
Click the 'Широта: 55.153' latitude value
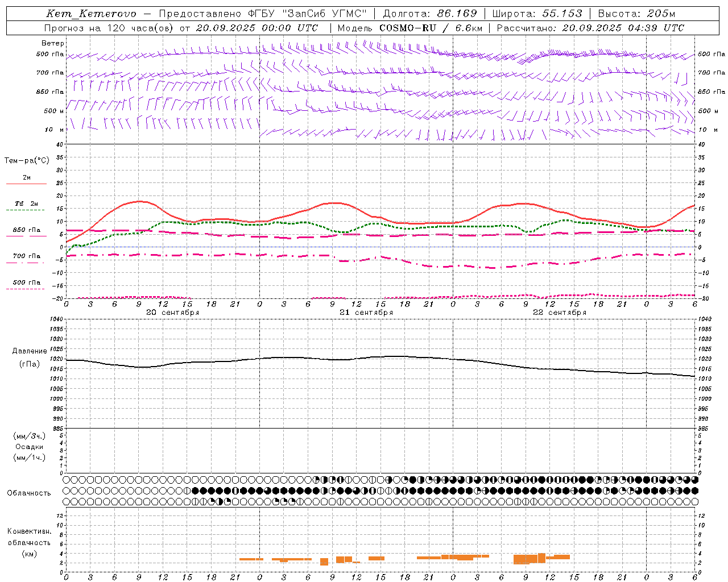[537, 14]
